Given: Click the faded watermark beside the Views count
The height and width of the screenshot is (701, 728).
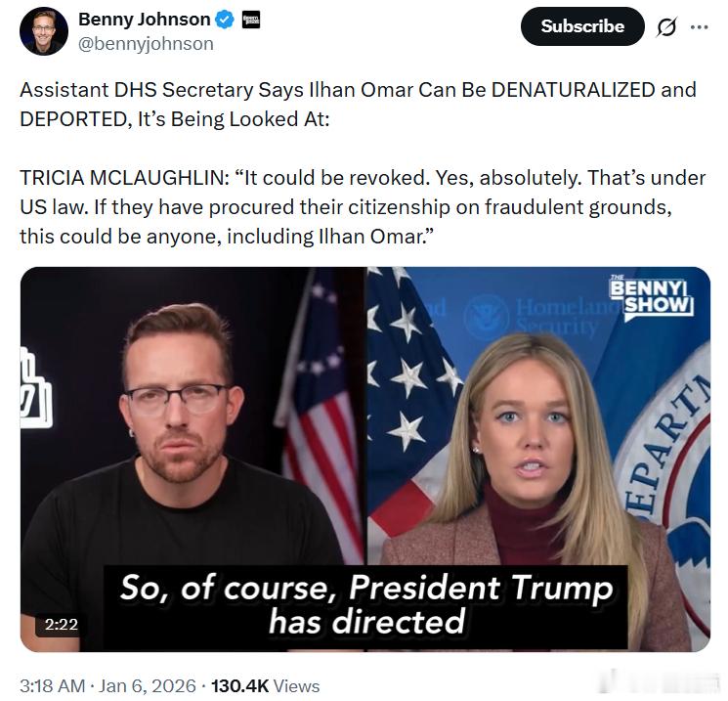Looking at the screenshot, I should coord(660,682).
